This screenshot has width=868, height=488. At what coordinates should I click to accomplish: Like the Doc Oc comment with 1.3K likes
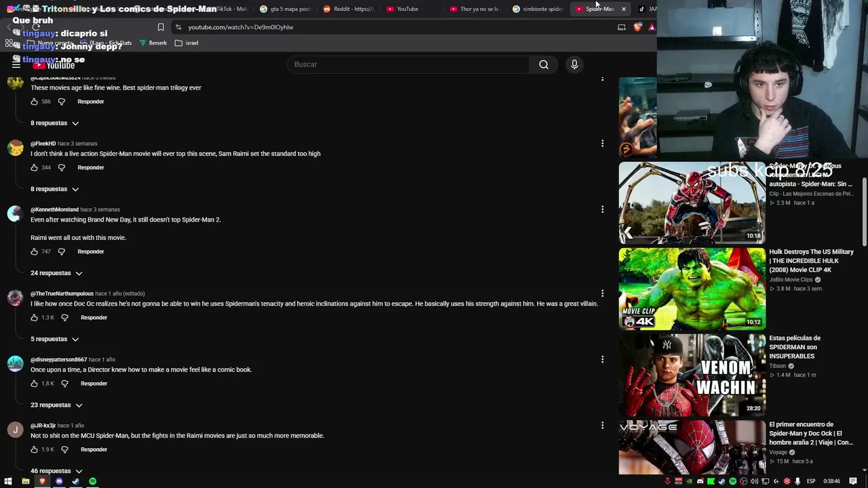click(34, 317)
